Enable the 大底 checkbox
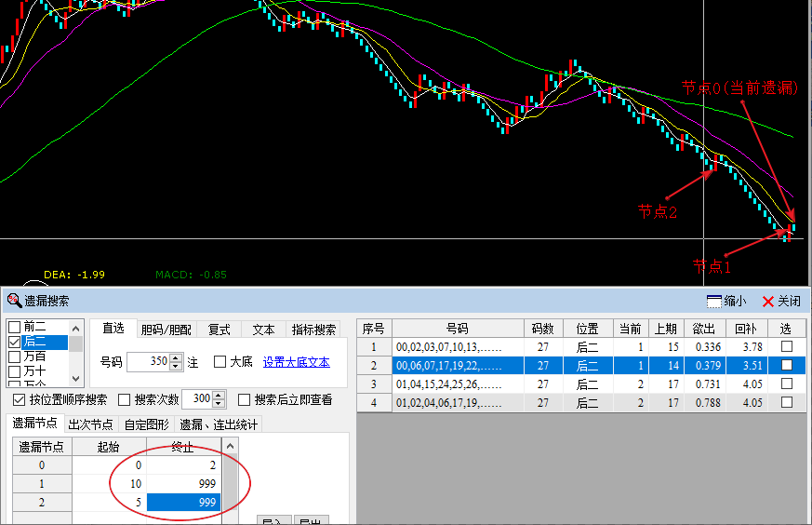812x525 pixels. (220, 361)
